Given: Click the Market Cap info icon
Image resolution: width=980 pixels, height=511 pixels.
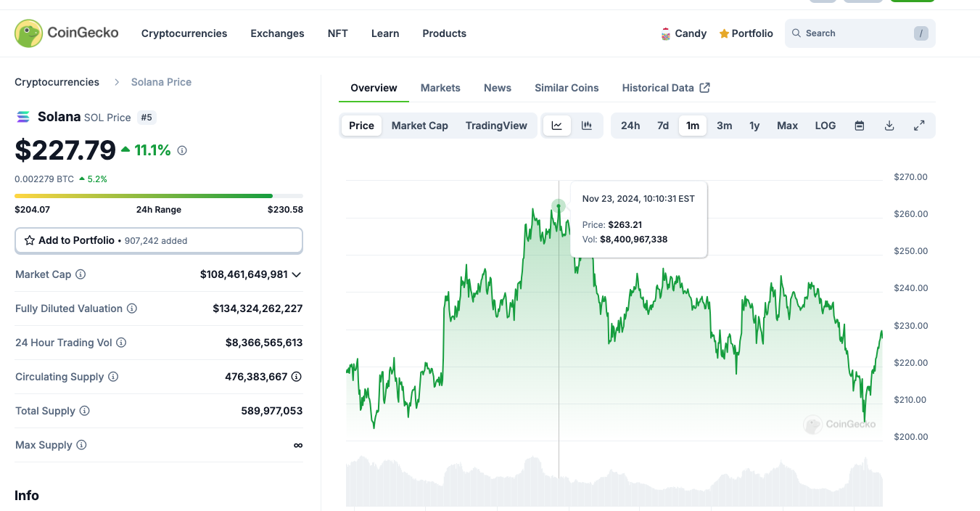Looking at the screenshot, I should [x=81, y=274].
